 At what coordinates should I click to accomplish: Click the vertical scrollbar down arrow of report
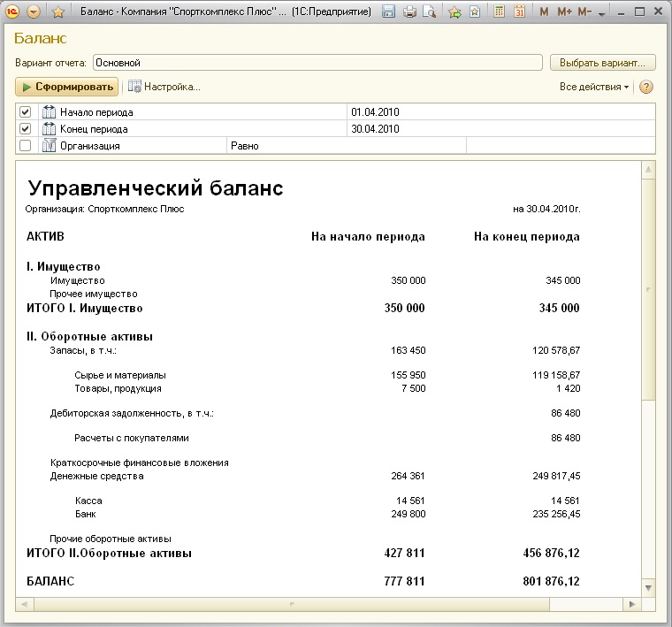(649, 588)
